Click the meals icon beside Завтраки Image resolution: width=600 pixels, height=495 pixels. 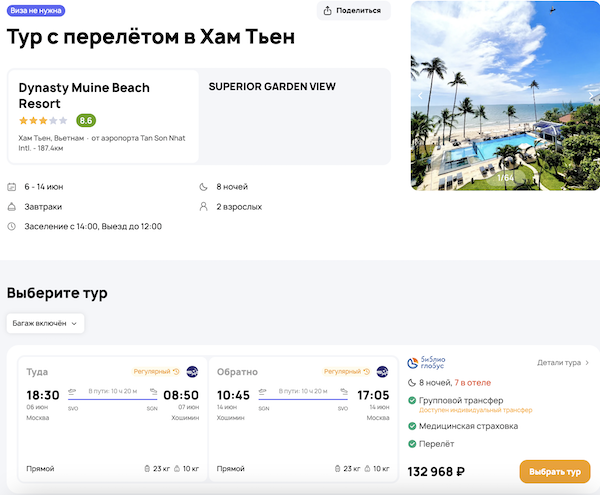point(12,207)
